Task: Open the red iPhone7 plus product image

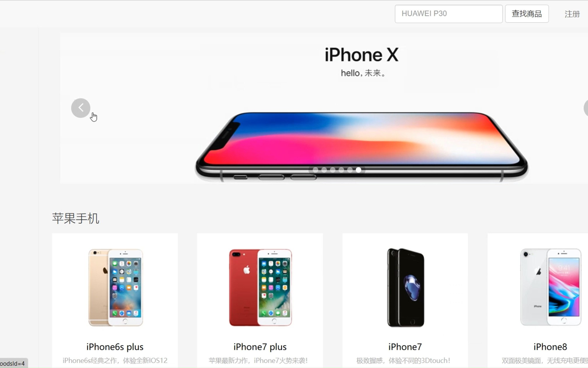Action: pos(260,287)
